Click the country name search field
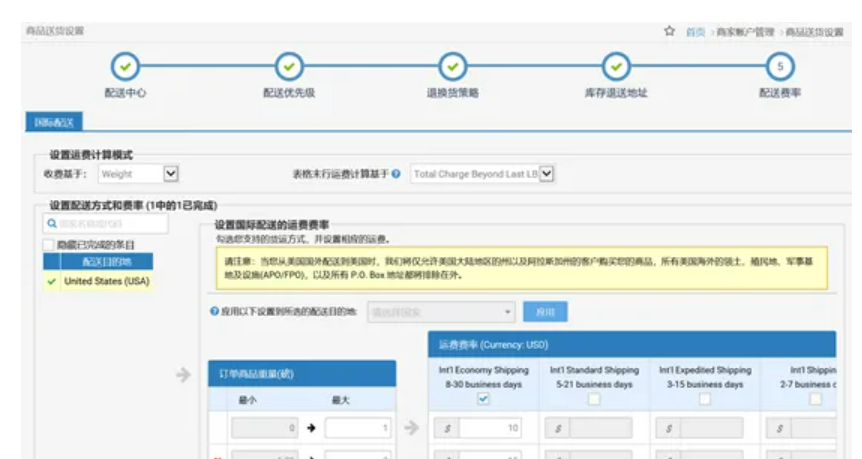The image size is (862, 459). [106, 223]
